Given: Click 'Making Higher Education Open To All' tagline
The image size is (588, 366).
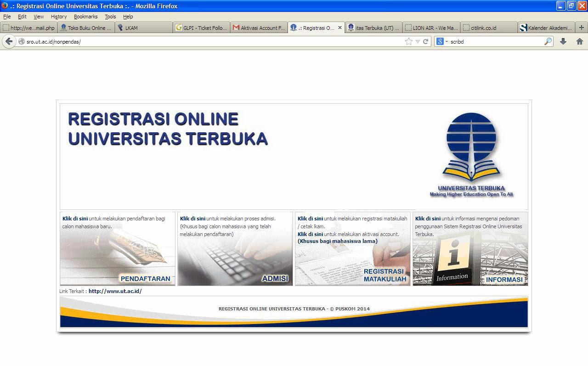Looking at the screenshot, I should click(x=471, y=194).
